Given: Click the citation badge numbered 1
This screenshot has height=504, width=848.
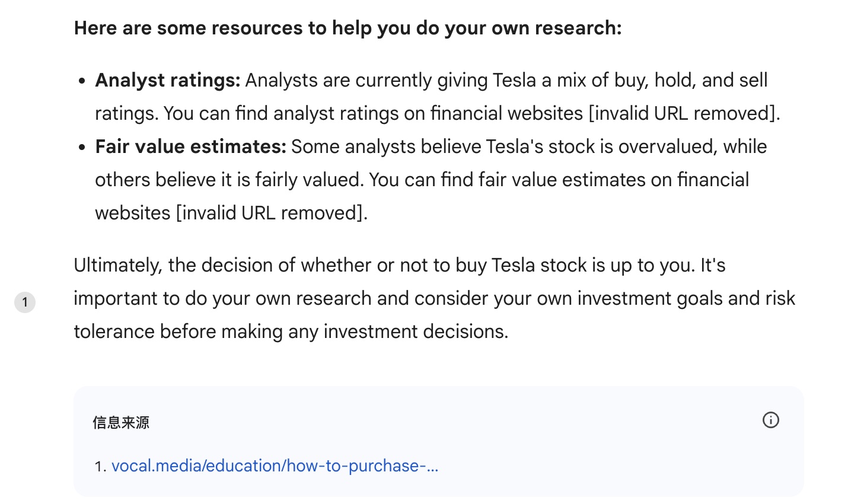Looking at the screenshot, I should (25, 302).
